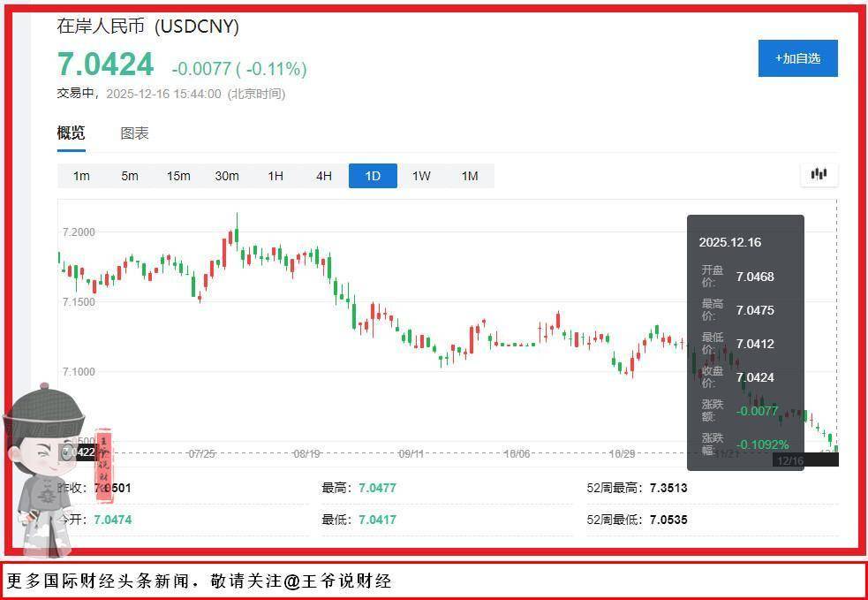Click the +加自选 watchlist button
The height and width of the screenshot is (600, 868).
(797, 58)
